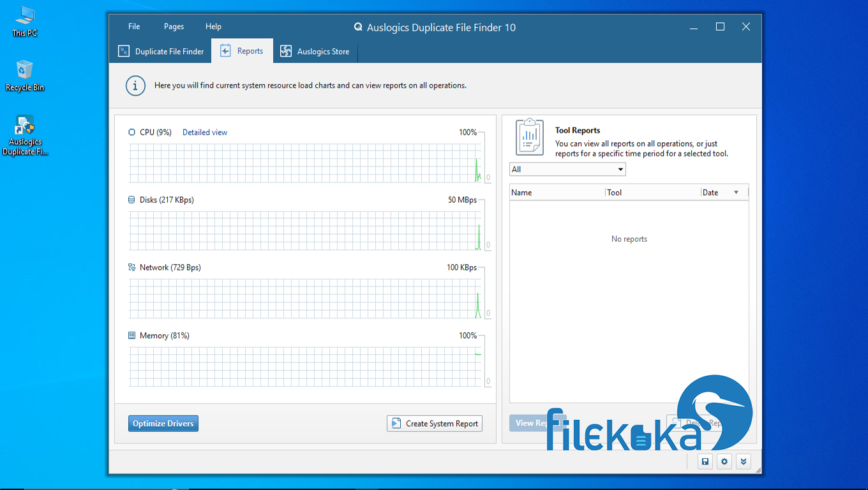The height and width of the screenshot is (490, 868).
Task: Select Auslogics Duplicate File Finder desktop shortcut
Action: pyautogui.click(x=25, y=135)
